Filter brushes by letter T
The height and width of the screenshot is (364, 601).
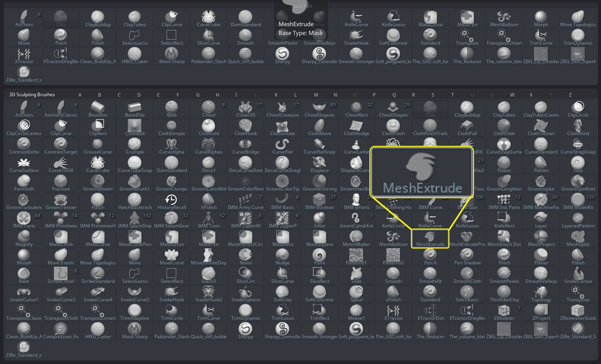tap(452, 95)
